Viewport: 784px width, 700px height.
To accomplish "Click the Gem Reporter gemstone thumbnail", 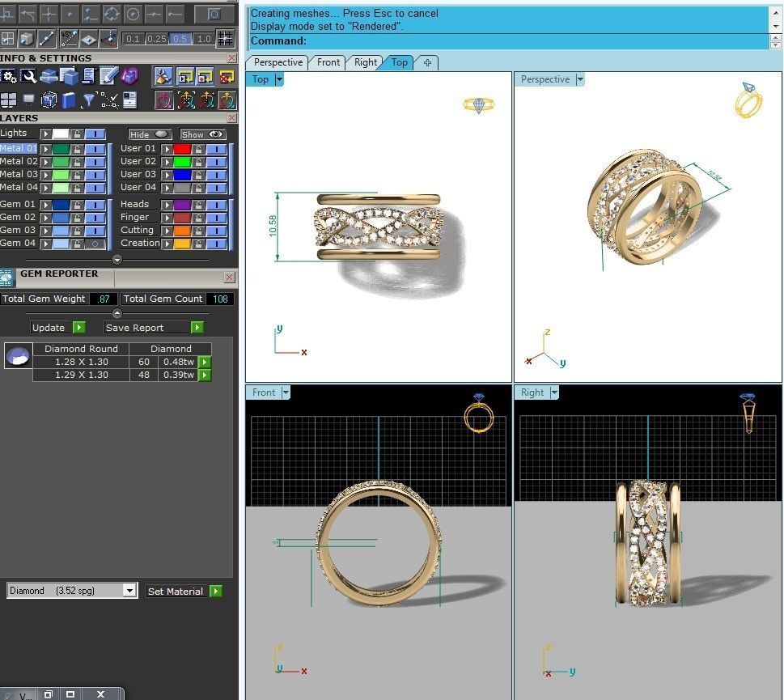I will [19, 356].
